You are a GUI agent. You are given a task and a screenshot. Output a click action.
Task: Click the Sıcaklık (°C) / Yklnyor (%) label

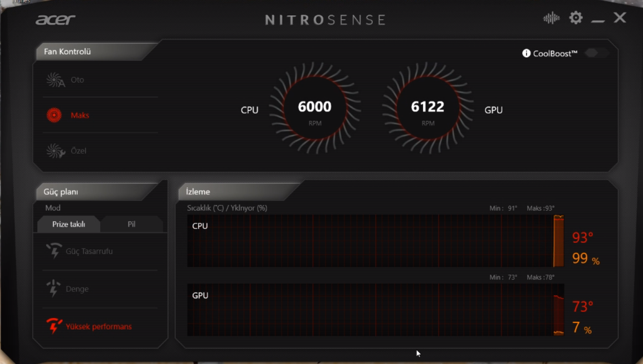click(227, 208)
